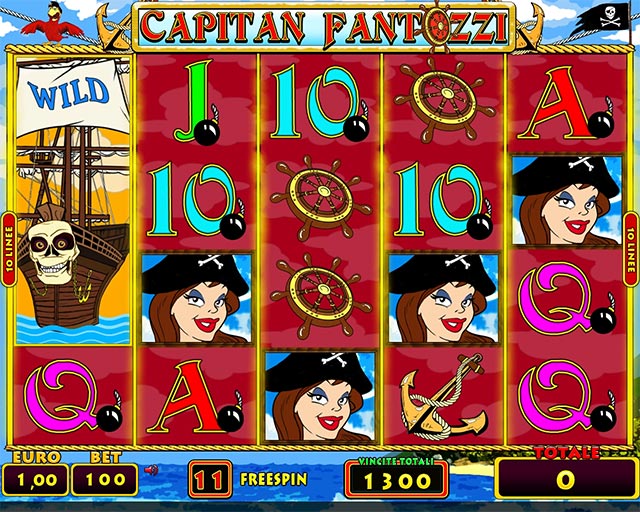The width and height of the screenshot is (640, 512).
Task: Click the left 10 LINEE tab
Action: tap(9, 249)
